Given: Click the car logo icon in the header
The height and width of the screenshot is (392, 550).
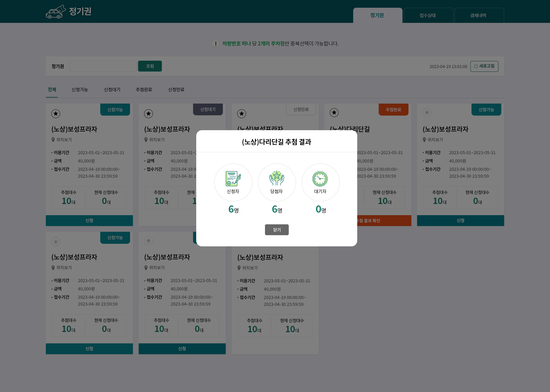Looking at the screenshot, I should coord(56,12).
